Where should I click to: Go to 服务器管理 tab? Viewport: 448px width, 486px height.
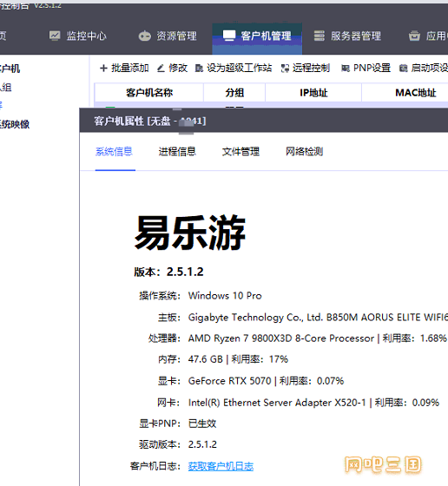[347, 36]
